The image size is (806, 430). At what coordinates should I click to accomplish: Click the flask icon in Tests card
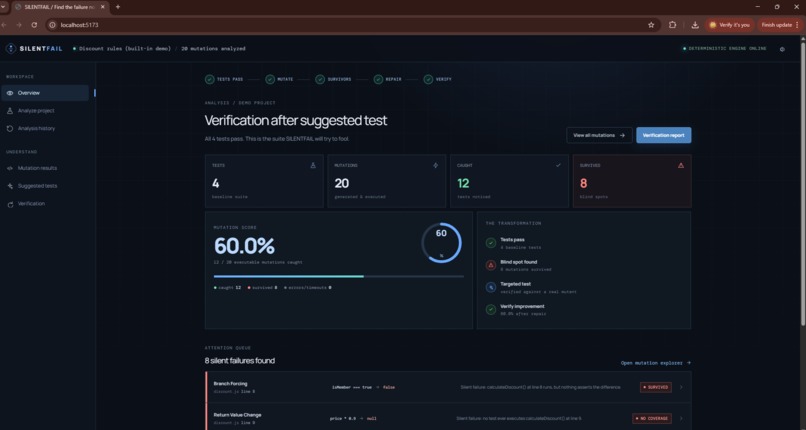tap(313, 165)
